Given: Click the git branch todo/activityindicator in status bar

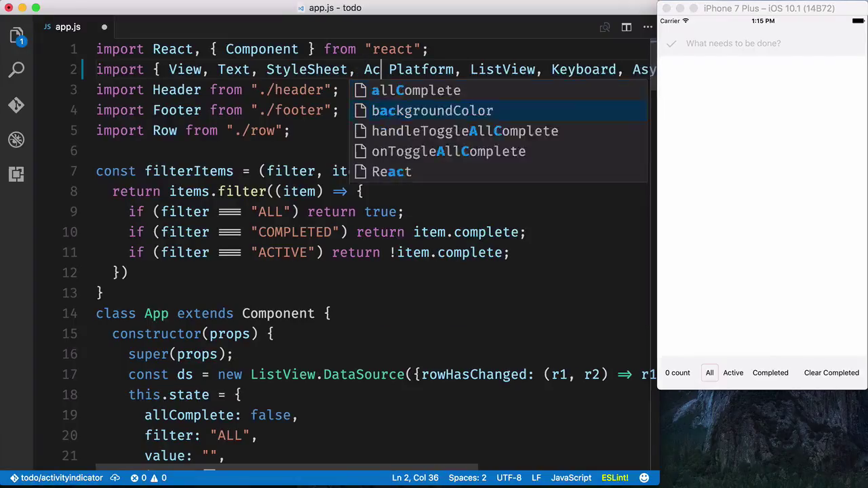Looking at the screenshot, I should pos(56,478).
